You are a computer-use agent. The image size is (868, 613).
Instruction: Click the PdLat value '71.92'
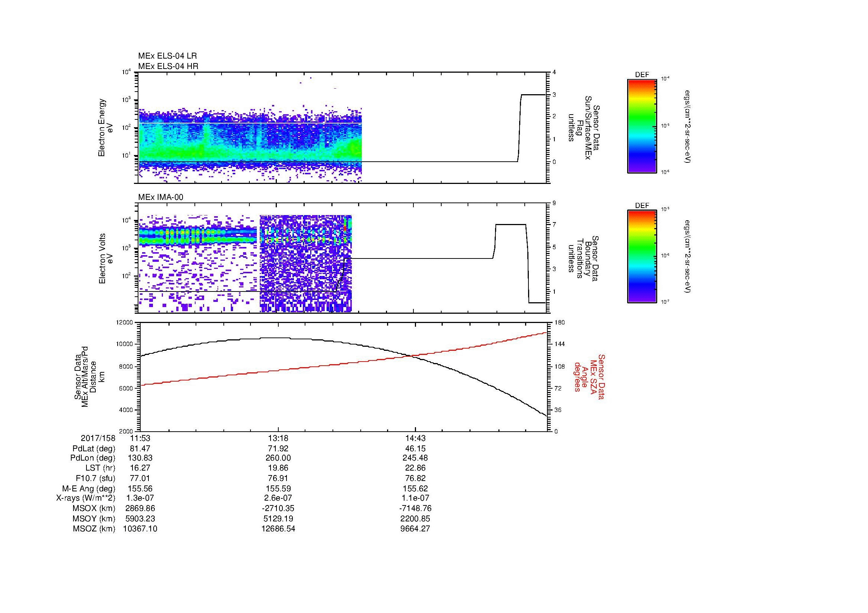tap(278, 449)
